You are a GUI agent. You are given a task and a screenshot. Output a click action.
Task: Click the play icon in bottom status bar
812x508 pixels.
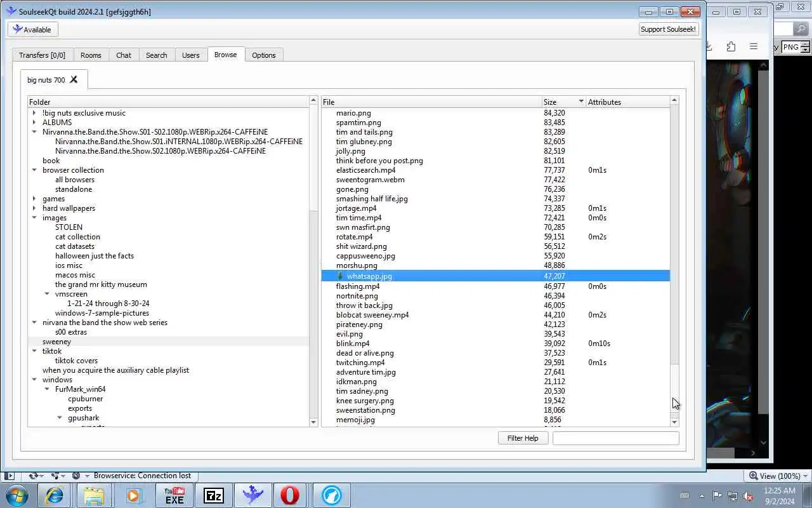tap(10, 476)
